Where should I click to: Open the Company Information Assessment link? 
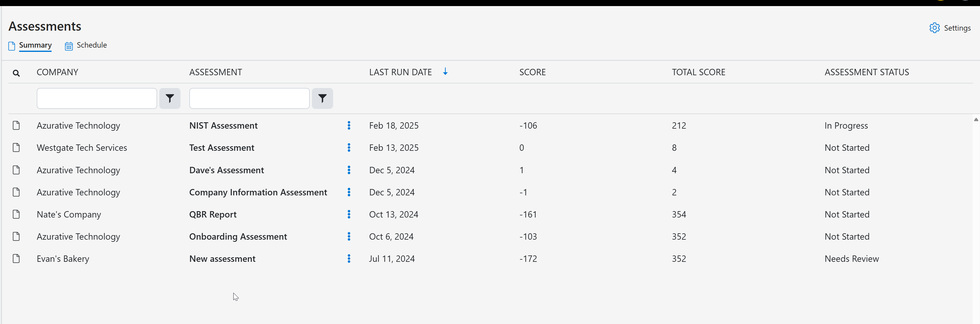258,192
